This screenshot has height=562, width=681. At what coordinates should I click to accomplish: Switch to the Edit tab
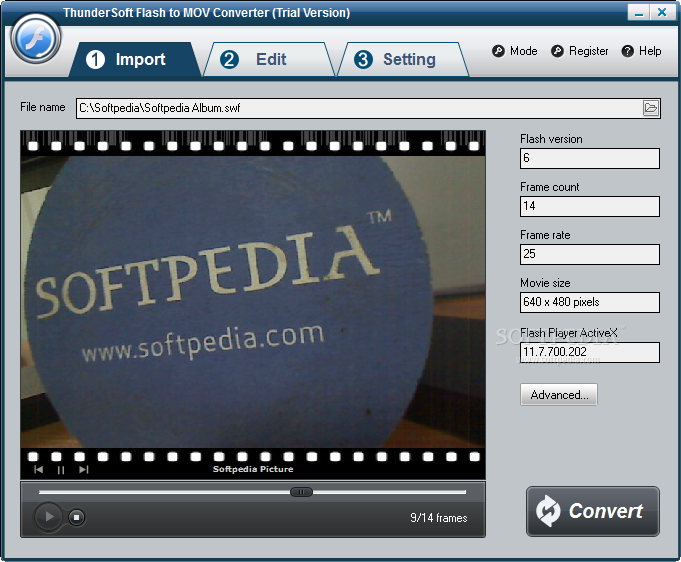click(268, 60)
